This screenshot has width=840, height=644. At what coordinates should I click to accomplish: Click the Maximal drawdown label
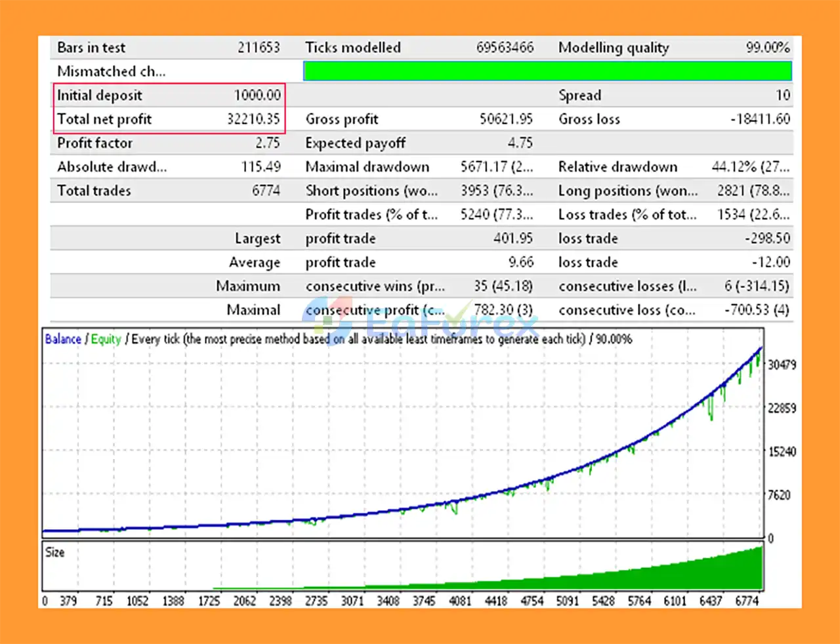click(367, 167)
